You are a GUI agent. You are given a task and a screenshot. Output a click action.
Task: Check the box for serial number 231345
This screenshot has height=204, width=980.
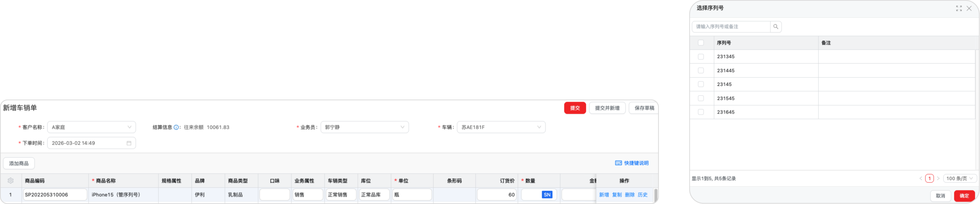tap(701, 57)
